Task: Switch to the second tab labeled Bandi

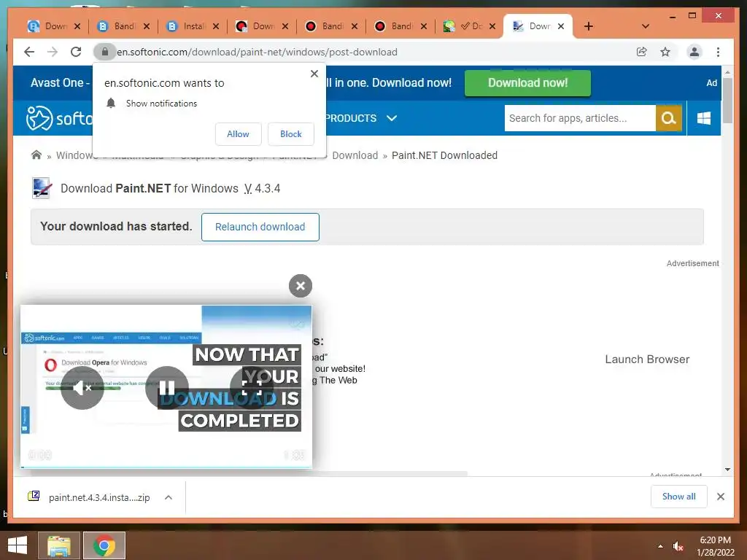Action: click(x=123, y=26)
